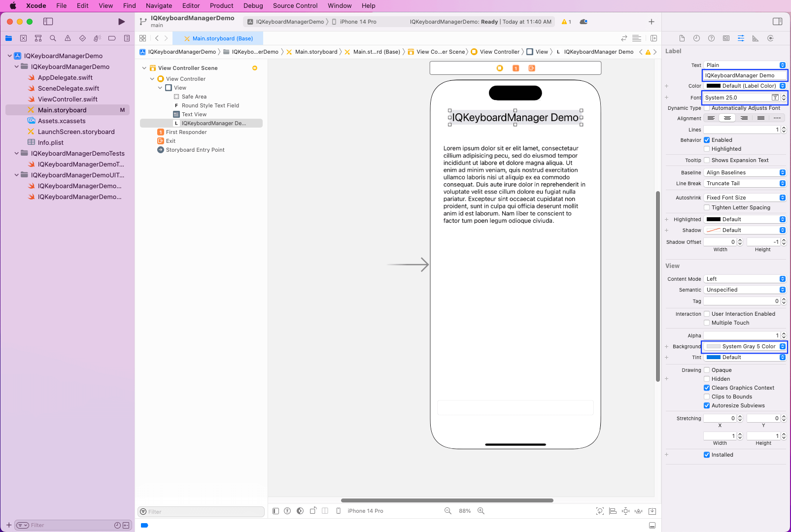Enable the Highlighted behavior checkbox
The height and width of the screenshot is (532, 791).
pyautogui.click(x=707, y=149)
